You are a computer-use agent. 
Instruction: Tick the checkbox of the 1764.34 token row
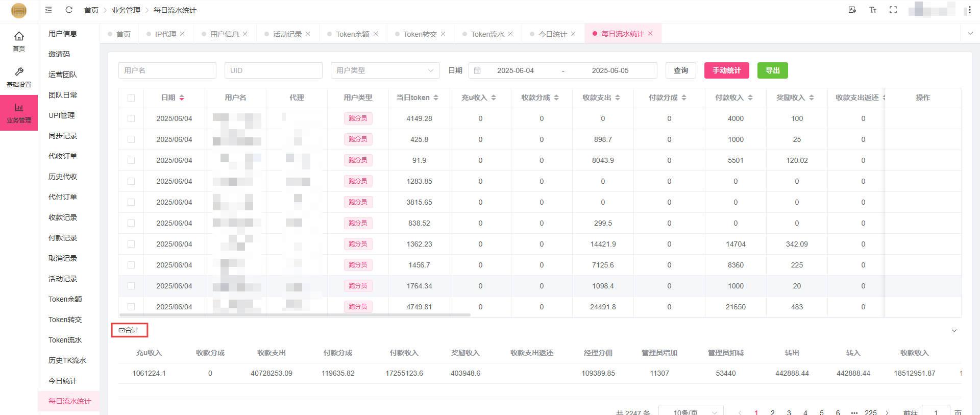click(x=131, y=286)
